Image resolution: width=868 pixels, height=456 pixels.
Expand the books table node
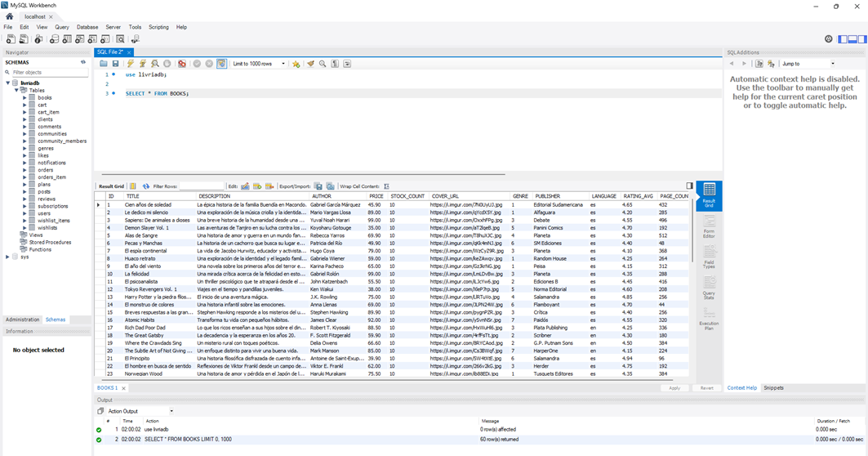point(24,97)
